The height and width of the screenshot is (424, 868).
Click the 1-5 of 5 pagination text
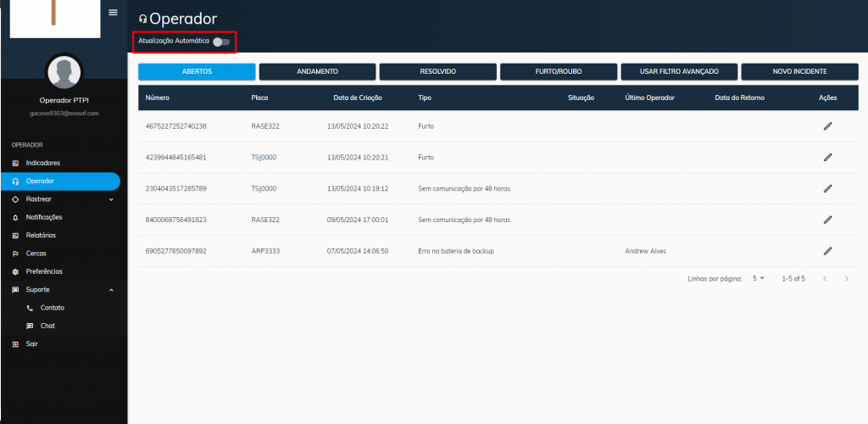coord(793,278)
